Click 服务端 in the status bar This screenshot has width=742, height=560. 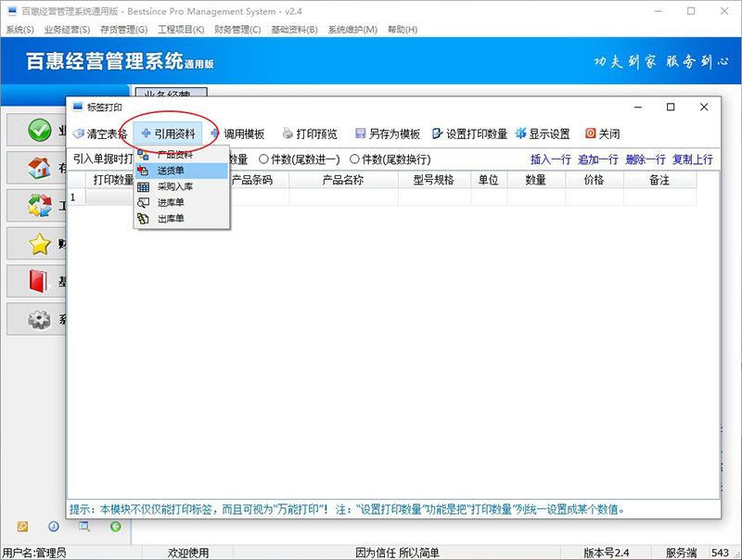(682, 553)
